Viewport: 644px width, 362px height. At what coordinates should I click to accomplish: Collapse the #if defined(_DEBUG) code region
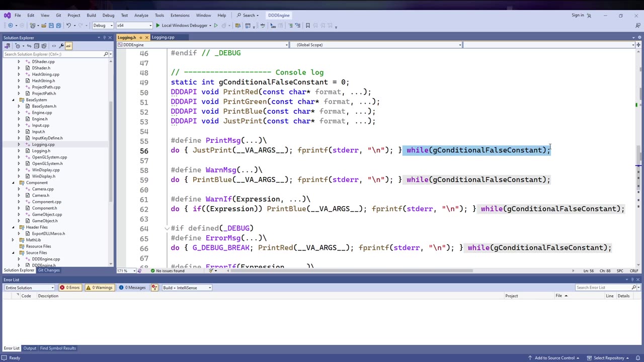pyautogui.click(x=167, y=228)
